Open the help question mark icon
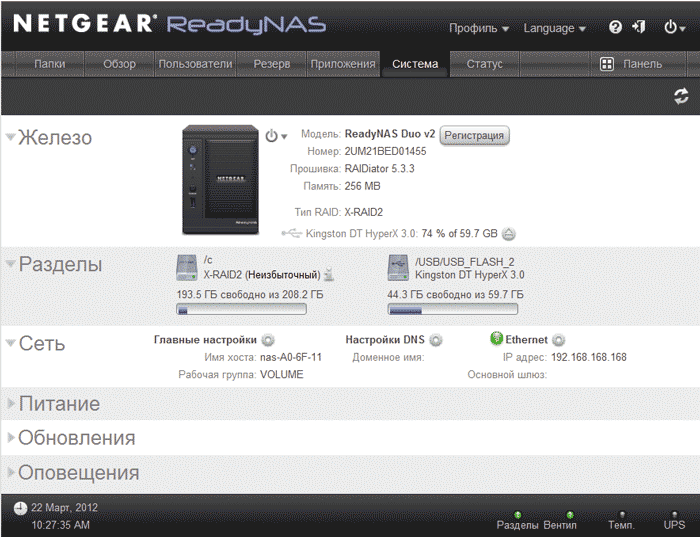The height and width of the screenshot is (537, 700). pos(615,28)
